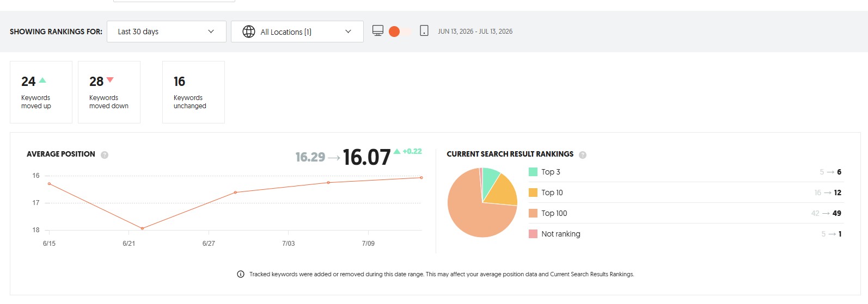Open Current Search Result Rankings help icon
The image size is (868, 304).
583,155
